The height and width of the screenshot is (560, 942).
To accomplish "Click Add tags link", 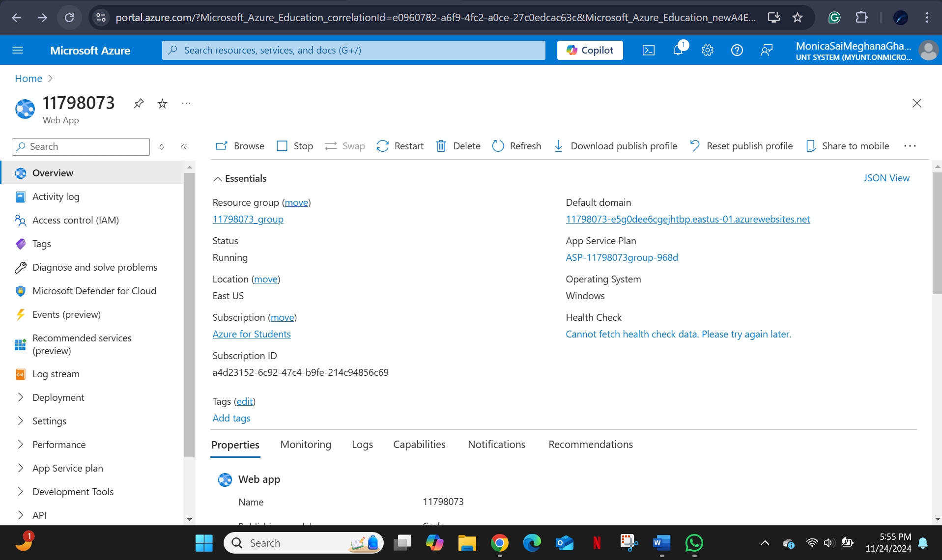I will (x=231, y=418).
